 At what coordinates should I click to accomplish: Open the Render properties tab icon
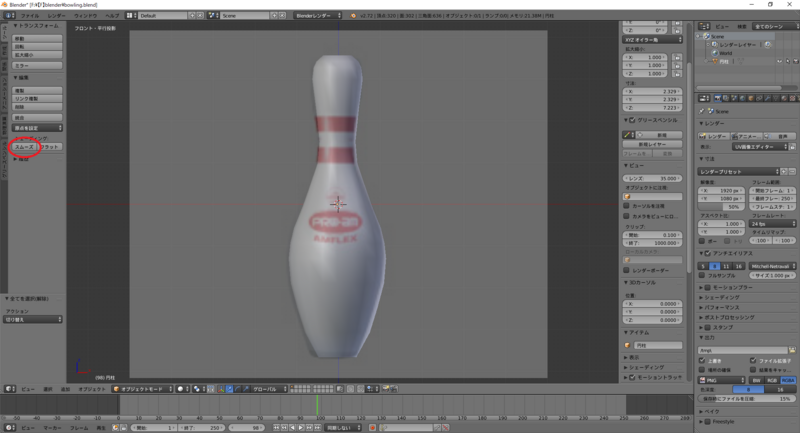[x=717, y=98]
